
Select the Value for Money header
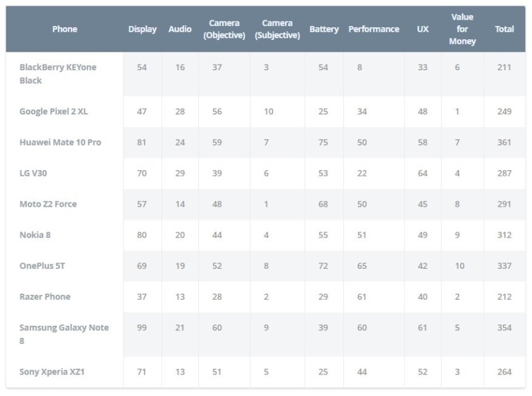[462, 29]
